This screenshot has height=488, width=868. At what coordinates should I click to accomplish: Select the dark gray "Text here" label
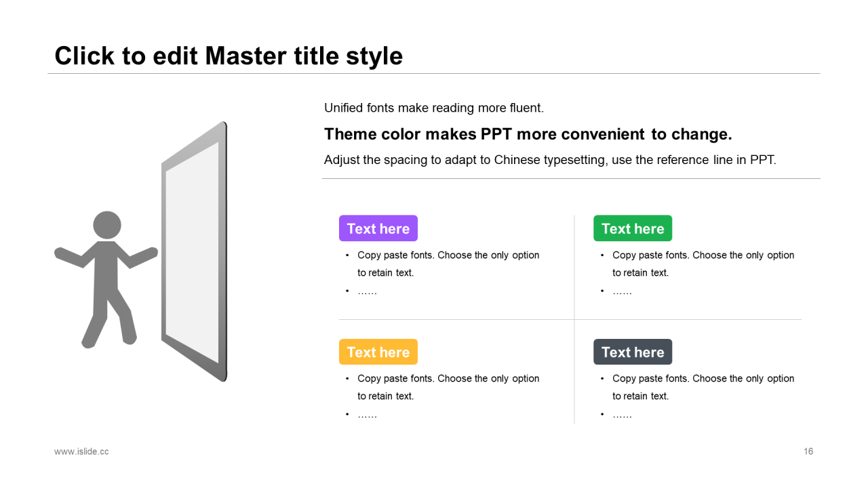633,352
